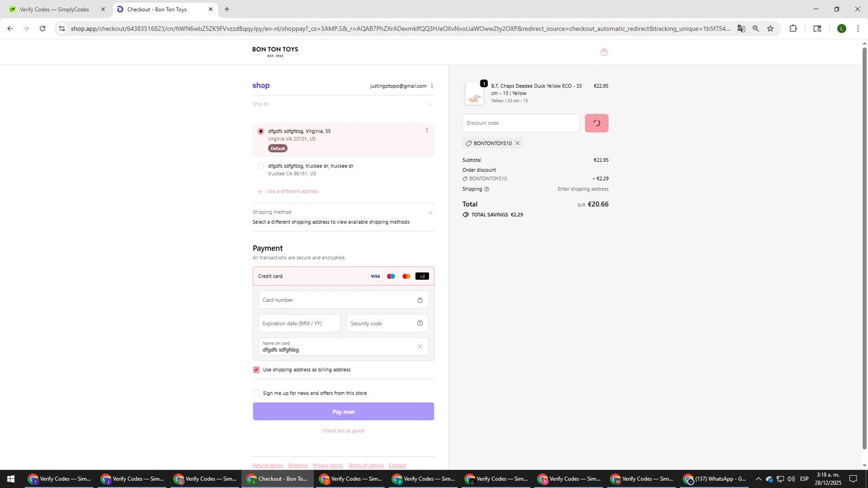Click the browser address bar URL

(x=399, y=28)
